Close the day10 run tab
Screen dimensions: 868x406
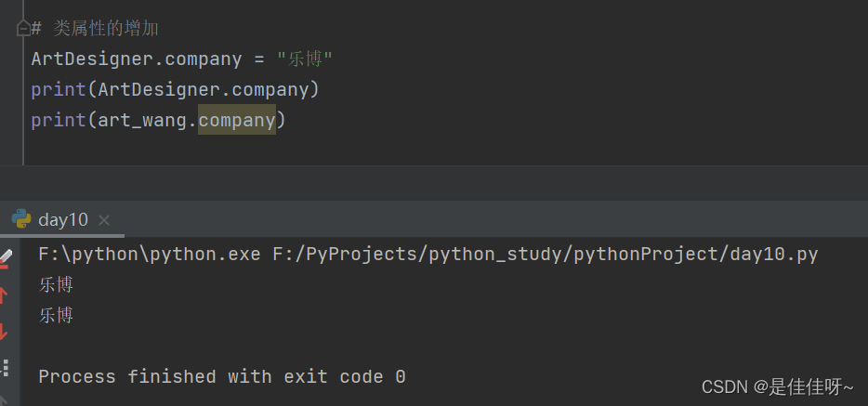tap(103, 220)
